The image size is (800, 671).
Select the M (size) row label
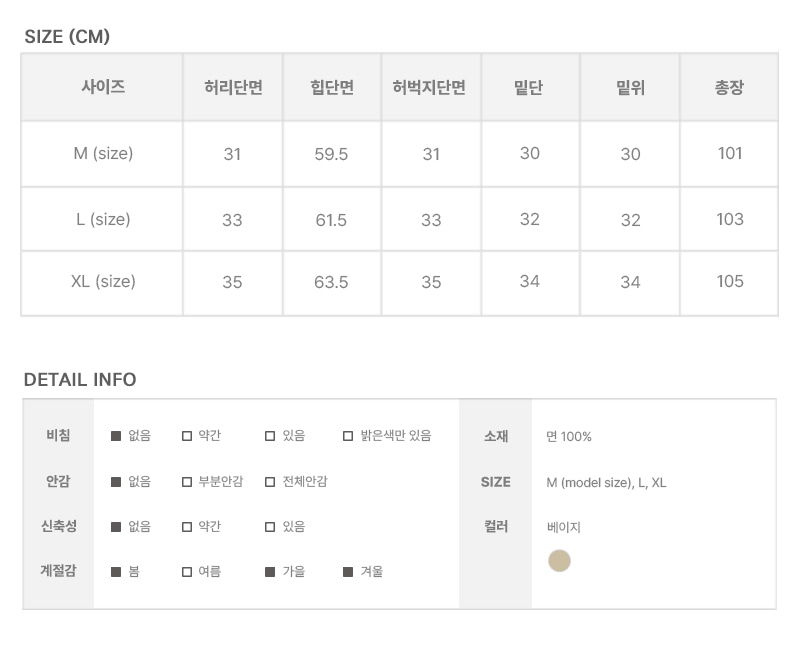pyautogui.click(x=103, y=154)
